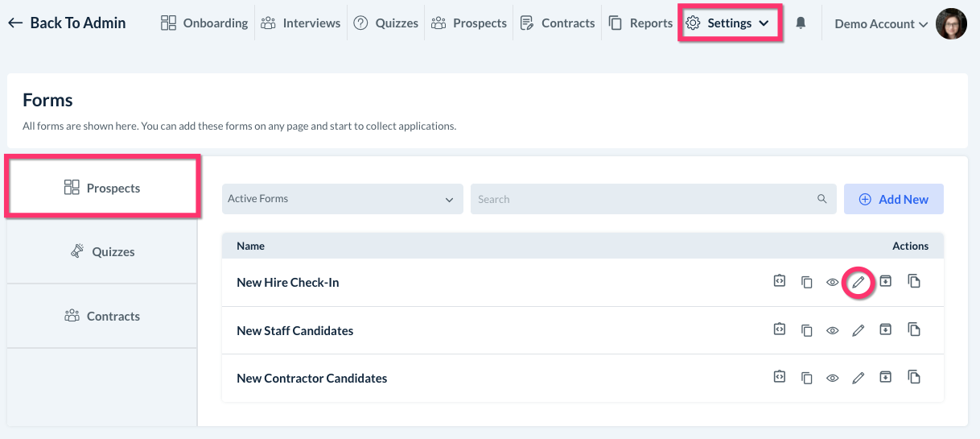This screenshot has width=980, height=439.
Task: Go Back To Admin
Action: tap(67, 23)
